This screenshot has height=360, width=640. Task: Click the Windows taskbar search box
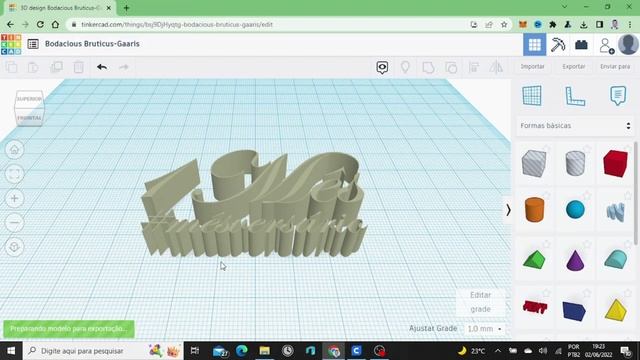click(104, 351)
